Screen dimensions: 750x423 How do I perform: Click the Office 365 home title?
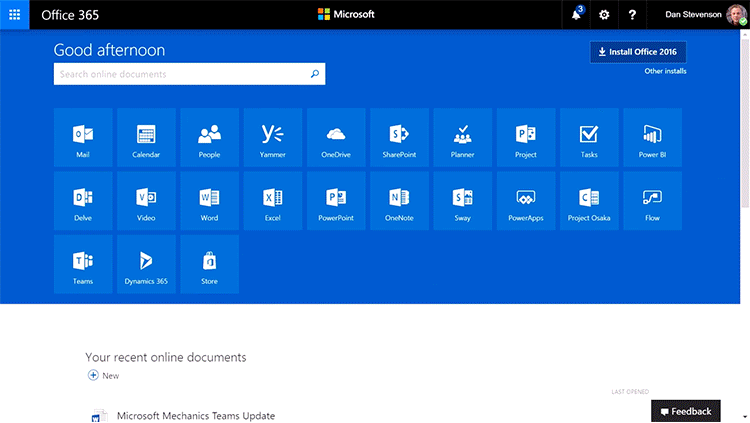pyautogui.click(x=70, y=15)
